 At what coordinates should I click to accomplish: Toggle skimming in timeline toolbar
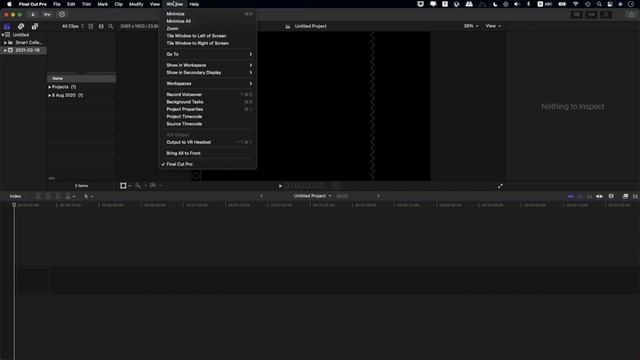(x=571, y=196)
